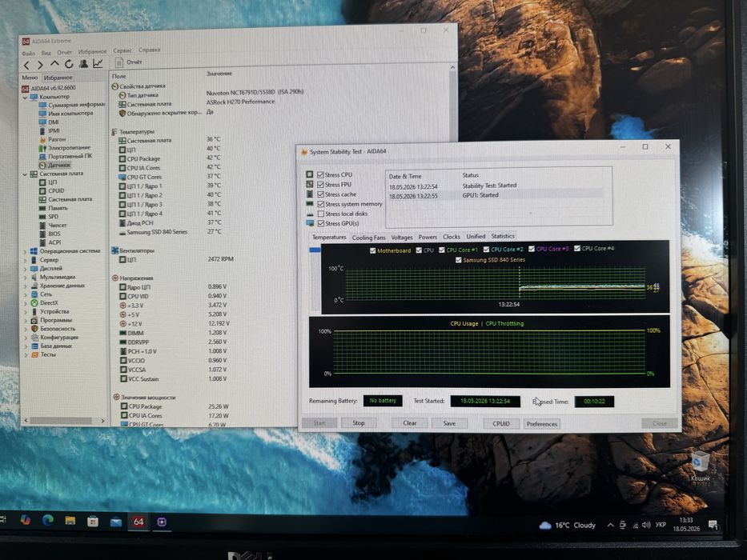Switch to the Powers tab

point(428,237)
